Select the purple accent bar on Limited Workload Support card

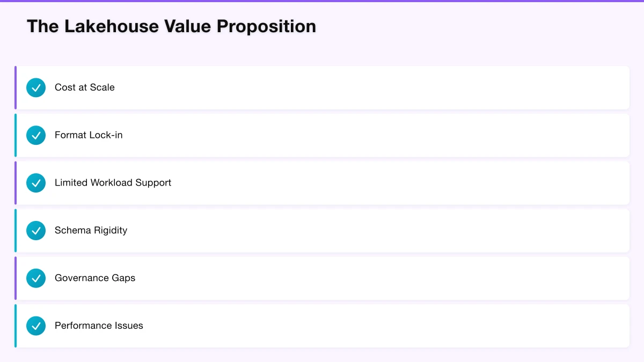16,183
